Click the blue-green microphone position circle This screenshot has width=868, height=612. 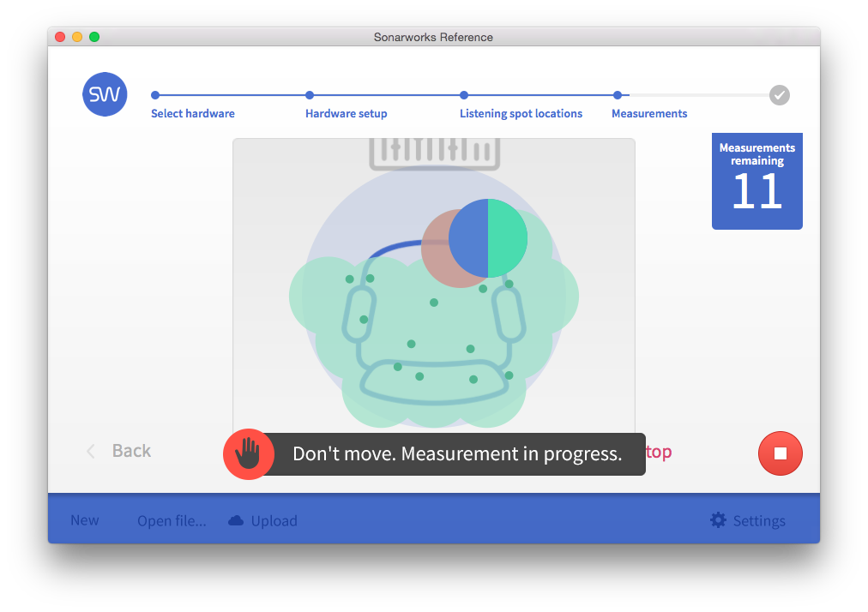[x=488, y=238]
